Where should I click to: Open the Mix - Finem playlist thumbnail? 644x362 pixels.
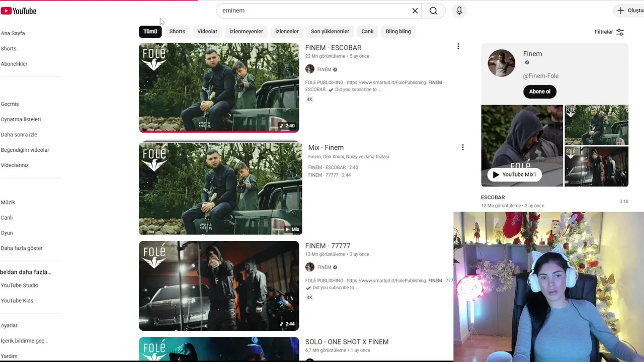click(220, 189)
